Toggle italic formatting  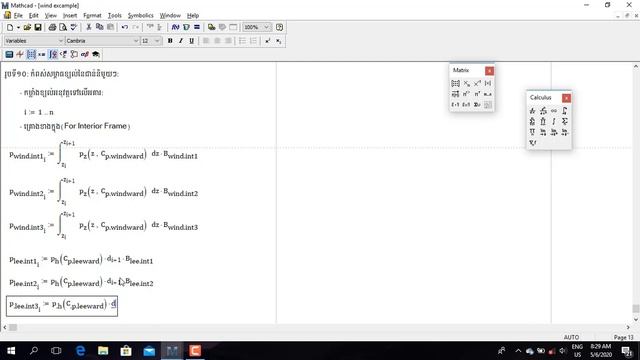(x=180, y=41)
